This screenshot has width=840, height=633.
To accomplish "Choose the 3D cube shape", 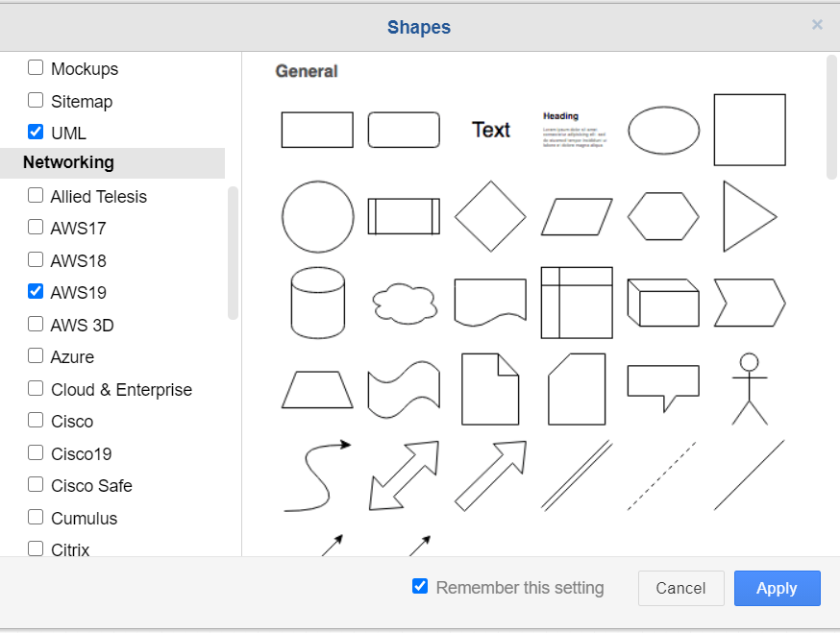I will pyautogui.click(x=663, y=303).
